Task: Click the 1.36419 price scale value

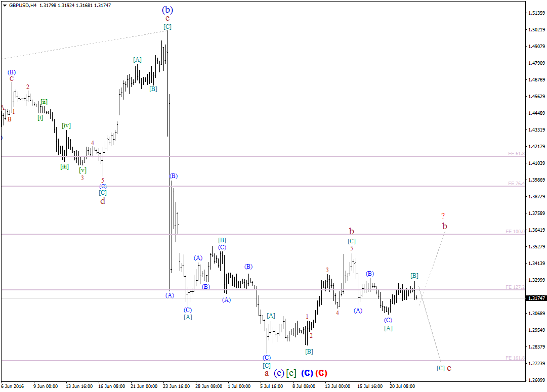Action: pos(536,230)
